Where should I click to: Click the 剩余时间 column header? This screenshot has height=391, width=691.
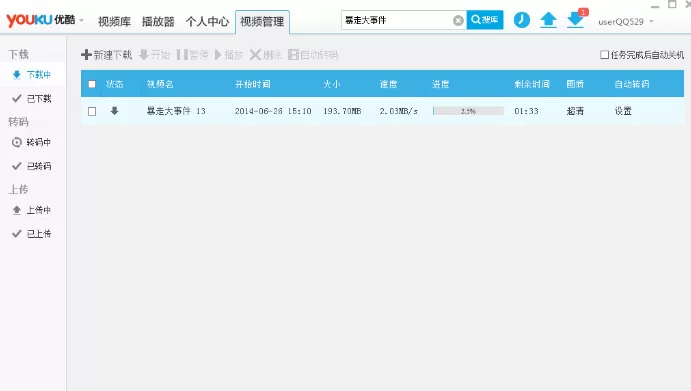point(532,84)
